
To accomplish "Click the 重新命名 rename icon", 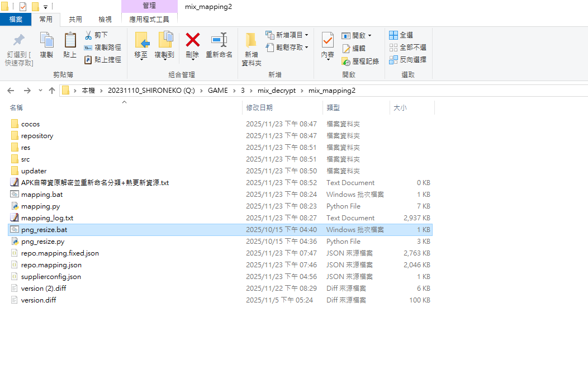I will (219, 40).
